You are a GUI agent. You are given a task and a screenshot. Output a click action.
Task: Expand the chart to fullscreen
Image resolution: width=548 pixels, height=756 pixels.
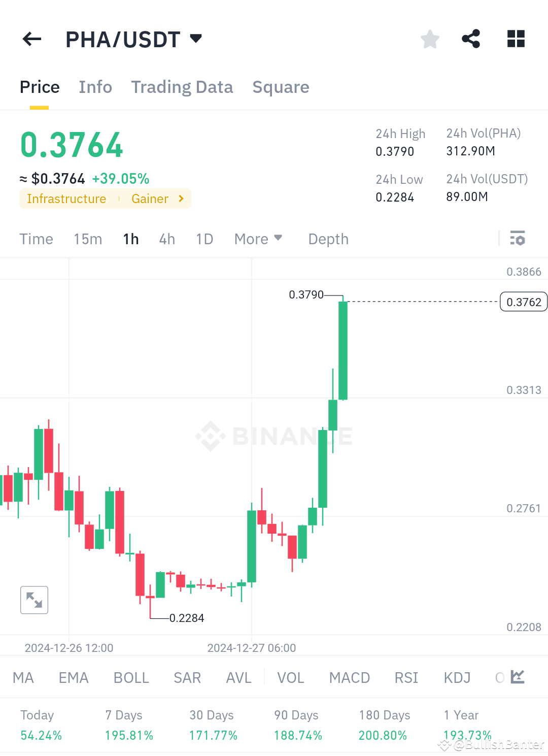click(33, 600)
